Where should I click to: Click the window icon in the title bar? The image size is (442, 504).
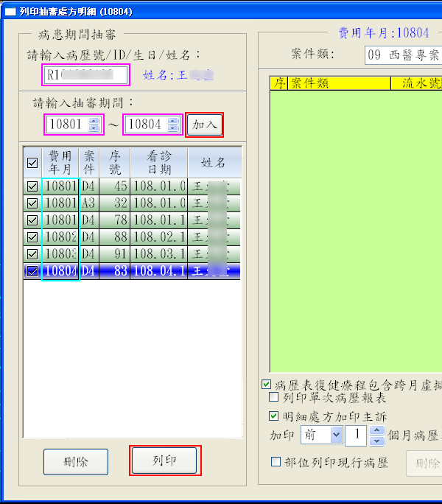click(x=10, y=11)
